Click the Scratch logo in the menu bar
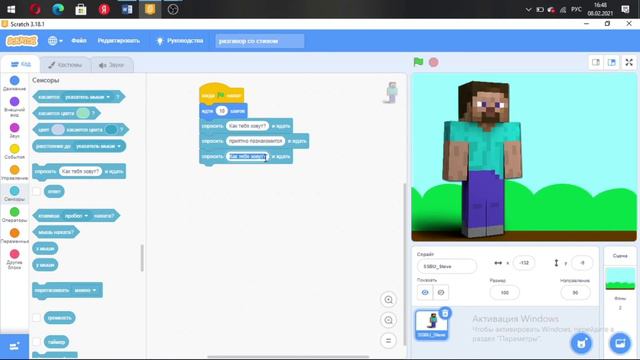Image resolution: width=640 pixels, height=360 pixels. [22, 41]
